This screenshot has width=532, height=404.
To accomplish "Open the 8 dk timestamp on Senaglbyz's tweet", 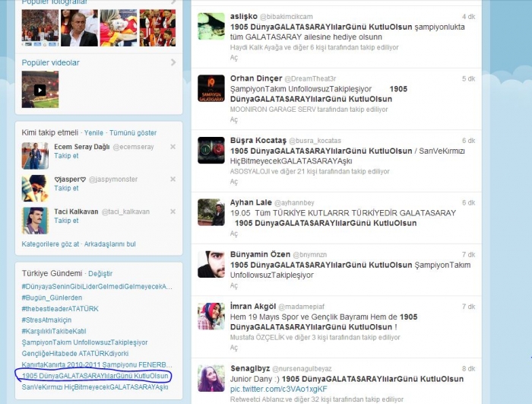I will tap(469, 369).
